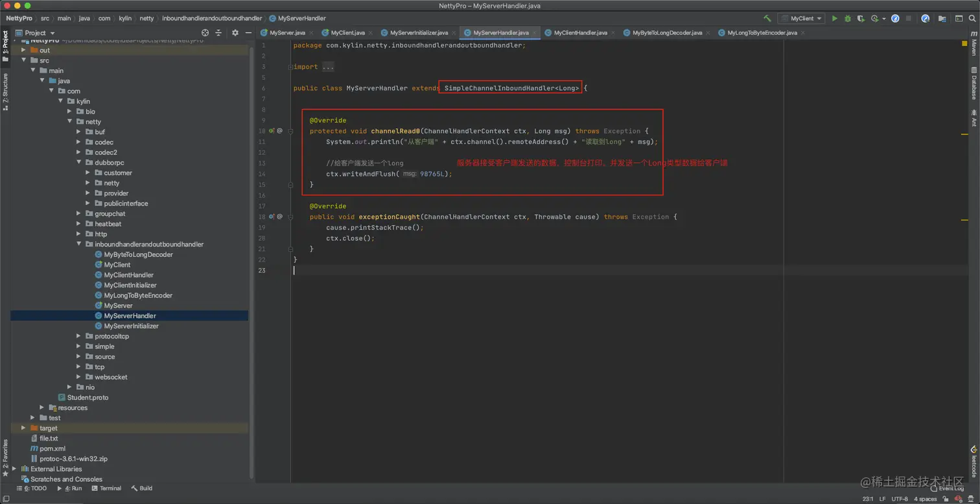Open the run-anything terminal window icon

(959, 19)
